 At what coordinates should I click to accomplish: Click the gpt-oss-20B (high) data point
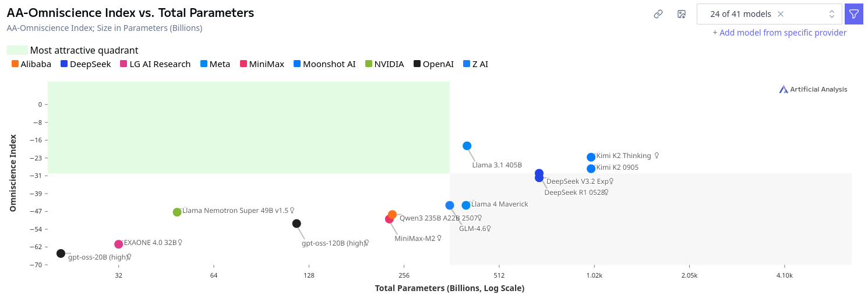61,253
